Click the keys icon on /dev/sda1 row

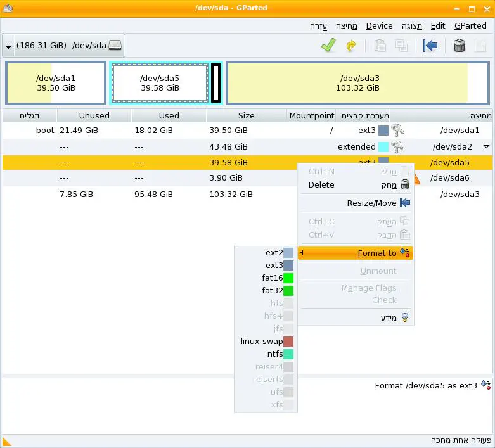tap(398, 131)
